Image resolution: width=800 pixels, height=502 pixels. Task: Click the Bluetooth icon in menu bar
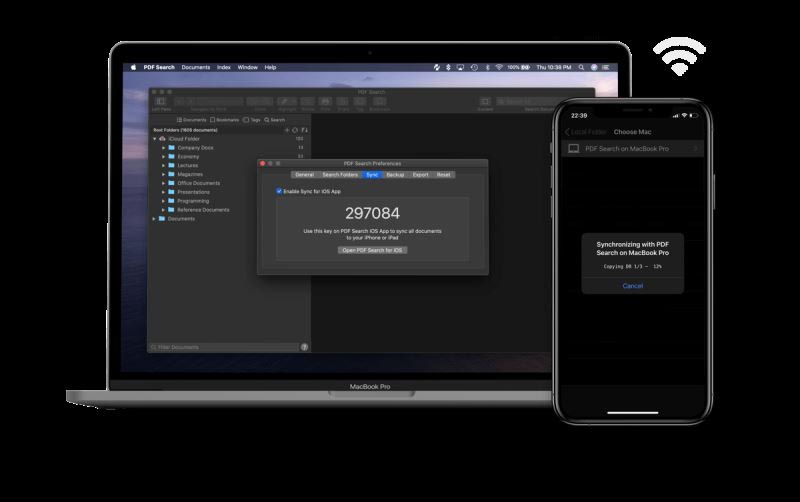[487, 67]
